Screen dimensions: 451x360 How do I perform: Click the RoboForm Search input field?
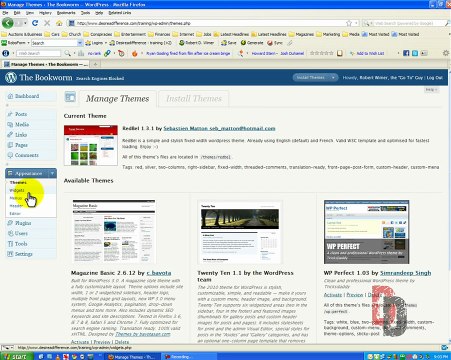tap(54, 43)
